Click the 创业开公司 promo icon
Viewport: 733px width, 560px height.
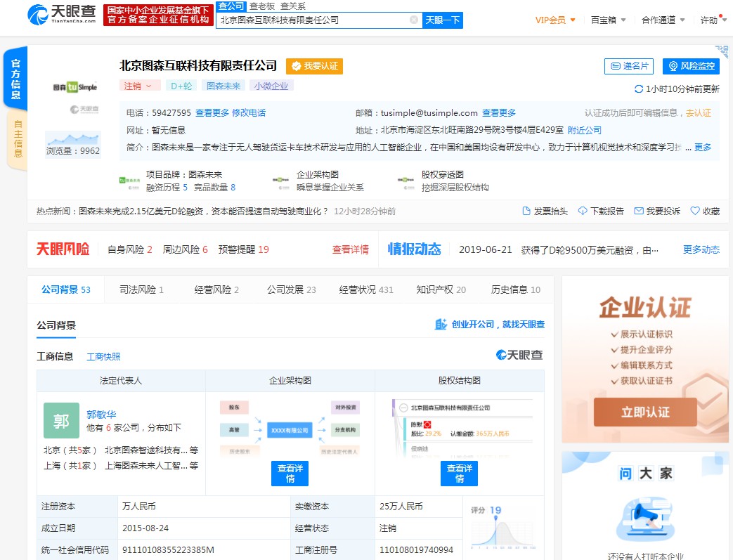[441, 324]
